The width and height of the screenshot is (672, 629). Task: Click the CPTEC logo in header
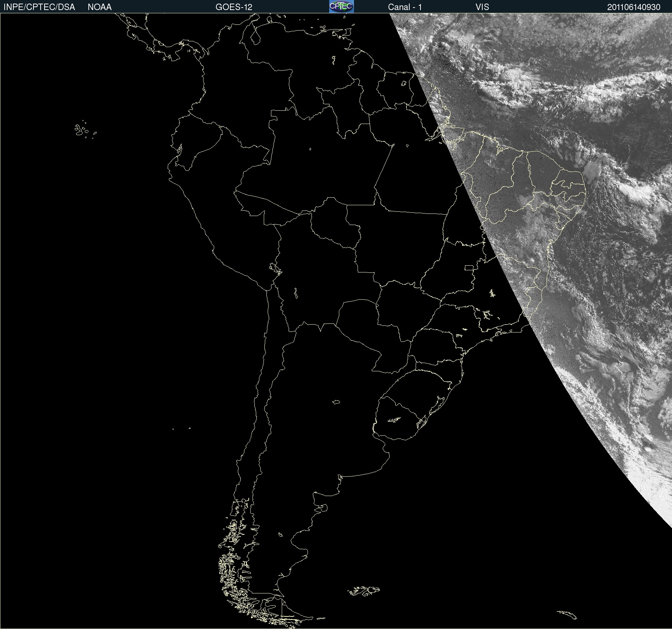coord(341,6)
